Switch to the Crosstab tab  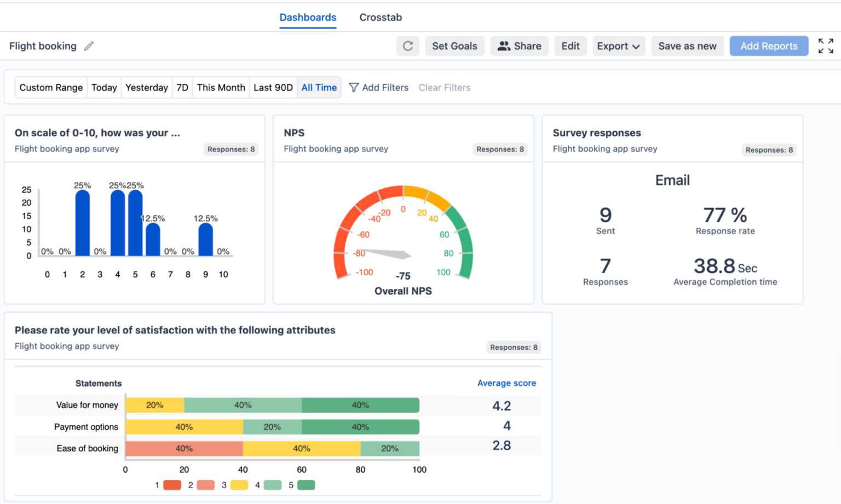tap(381, 17)
